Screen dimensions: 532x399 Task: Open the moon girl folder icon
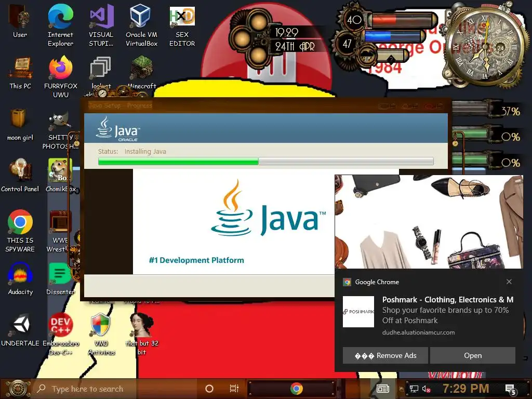(x=20, y=124)
